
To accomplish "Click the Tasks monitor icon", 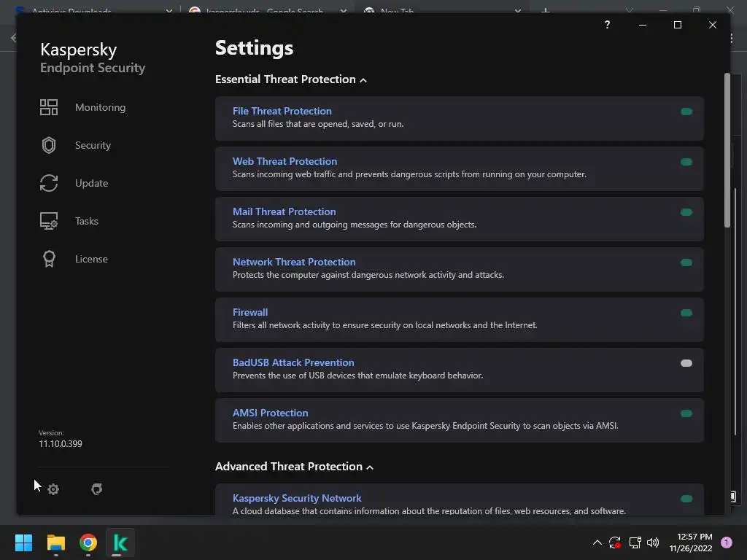I will (x=49, y=221).
